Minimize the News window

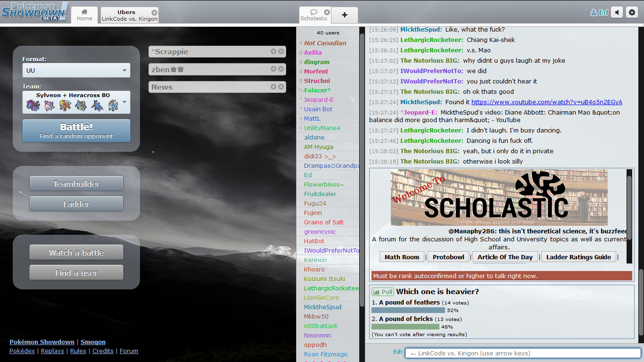(273, 87)
